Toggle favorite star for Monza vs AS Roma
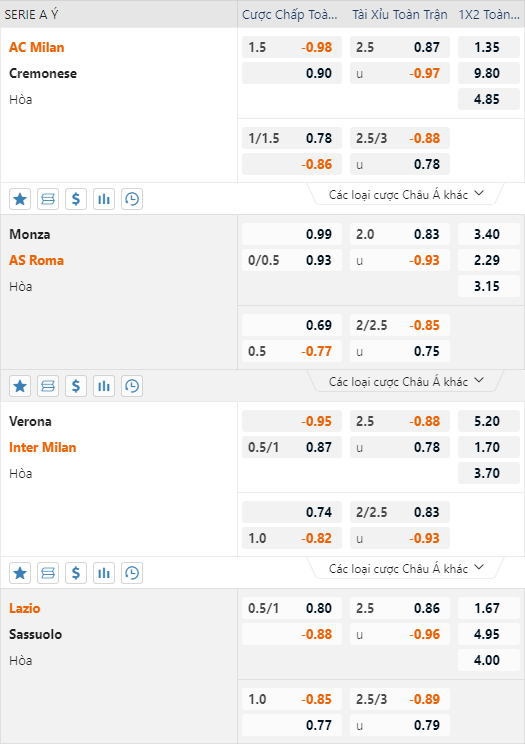Viewport: 525px width, 744px height. tap(20, 386)
